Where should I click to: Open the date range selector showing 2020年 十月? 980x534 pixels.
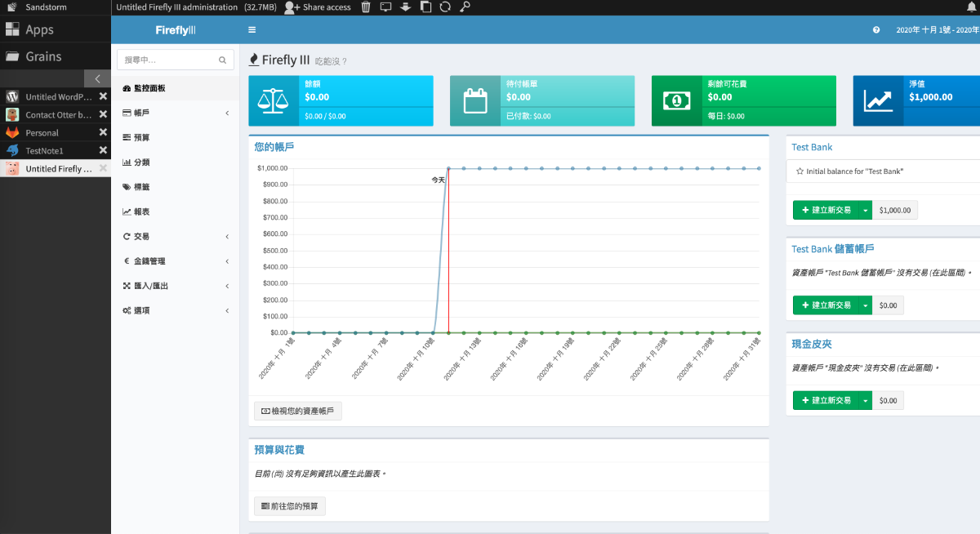click(931, 29)
